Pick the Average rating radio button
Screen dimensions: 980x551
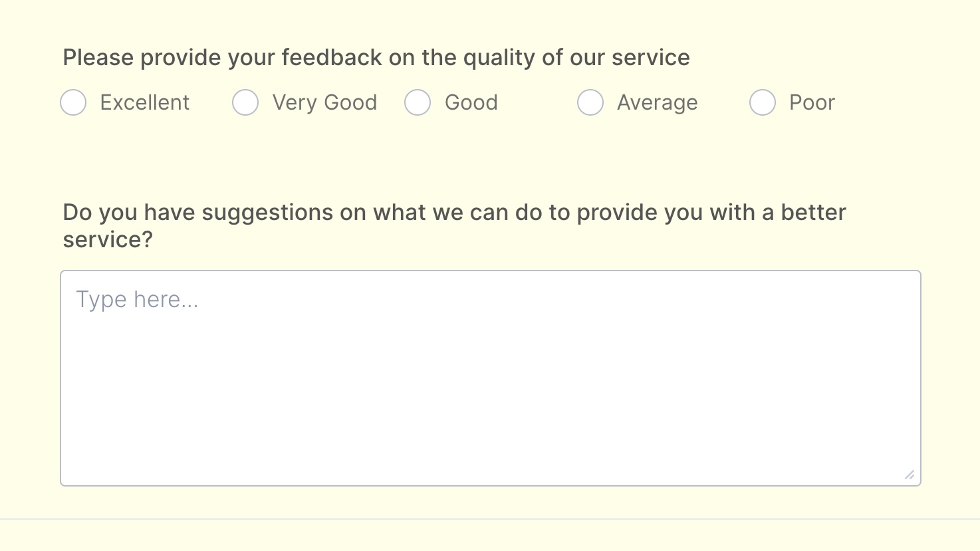[x=590, y=102]
